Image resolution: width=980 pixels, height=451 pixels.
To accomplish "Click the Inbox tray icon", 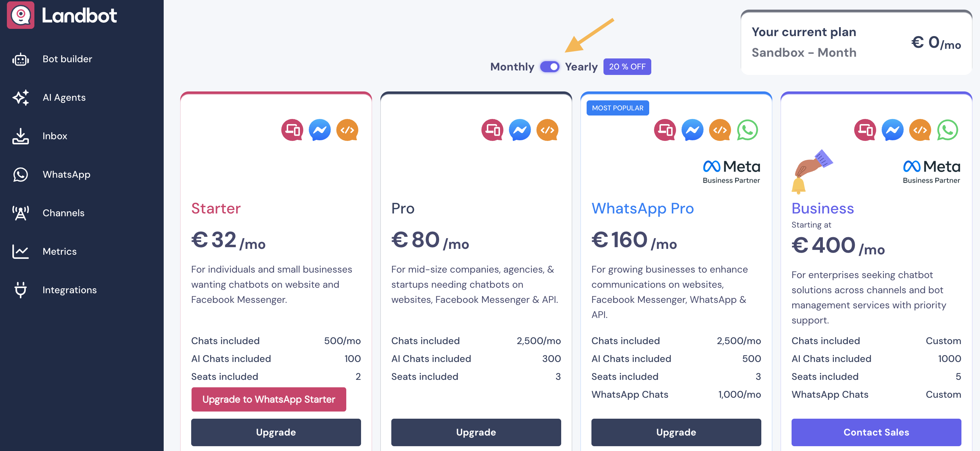I will click(21, 136).
